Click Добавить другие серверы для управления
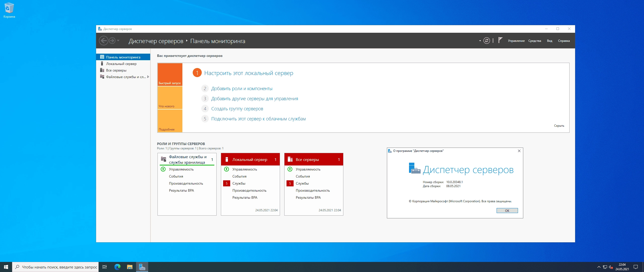The image size is (644, 272). [255, 99]
